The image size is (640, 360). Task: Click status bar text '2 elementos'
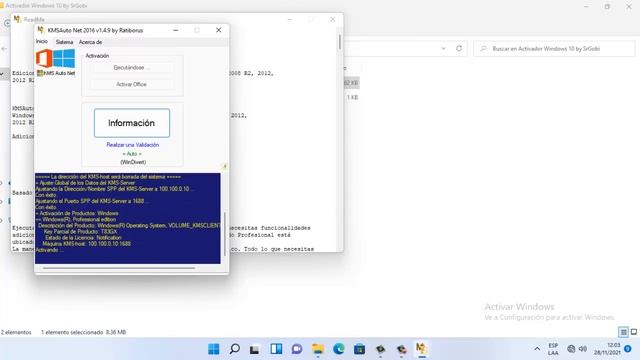[16, 332]
